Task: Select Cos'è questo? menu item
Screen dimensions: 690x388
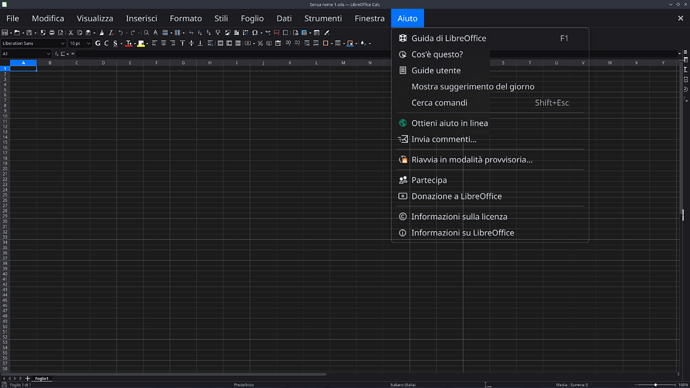Action: tap(489, 55)
